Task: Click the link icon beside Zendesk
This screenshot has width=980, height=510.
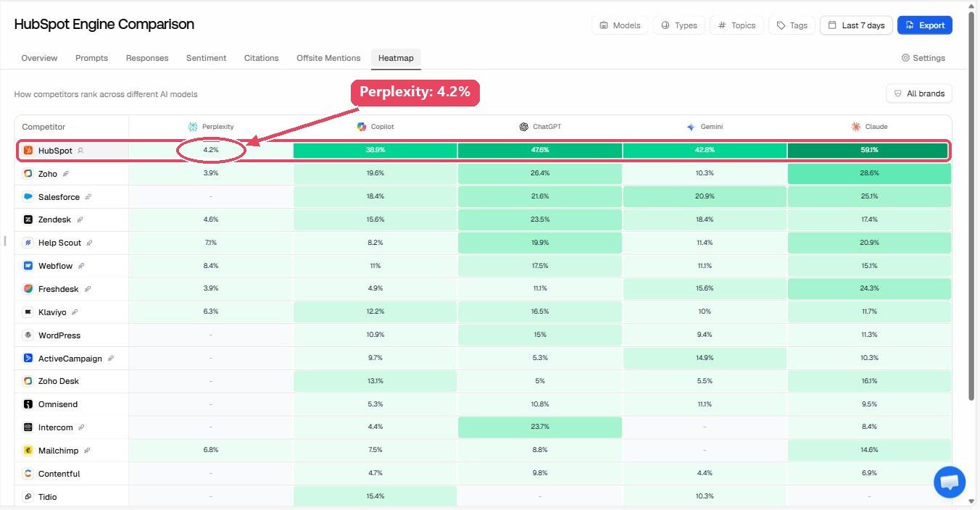Action: [x=80, y=220]
